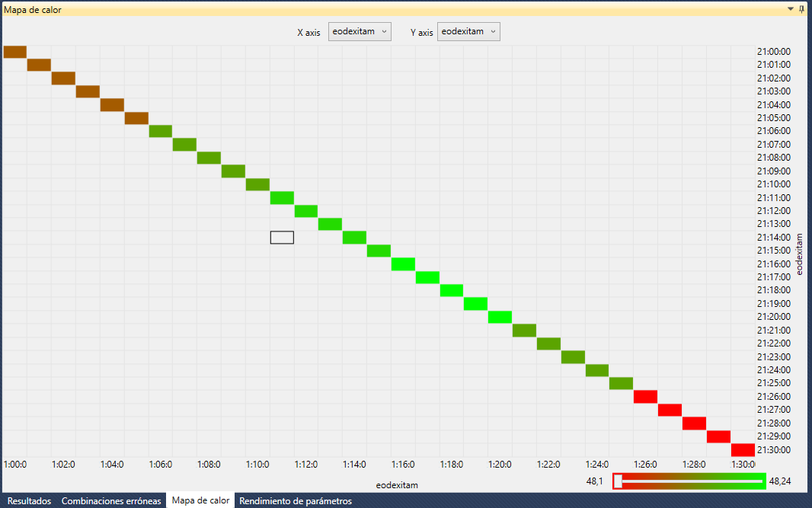The width and height of the screenshot is (812, 508).
Task: Select the bright green cell at 21:11:00
Action: [x=282, y=198]
